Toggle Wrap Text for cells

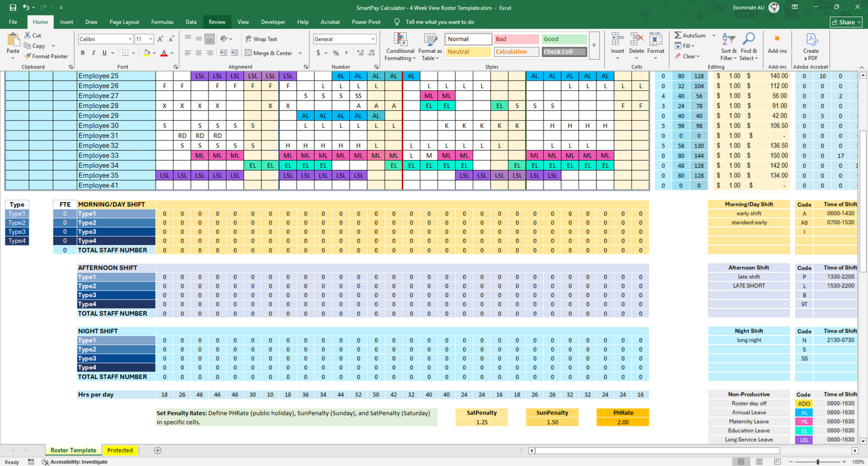click(x=261, y=39)
